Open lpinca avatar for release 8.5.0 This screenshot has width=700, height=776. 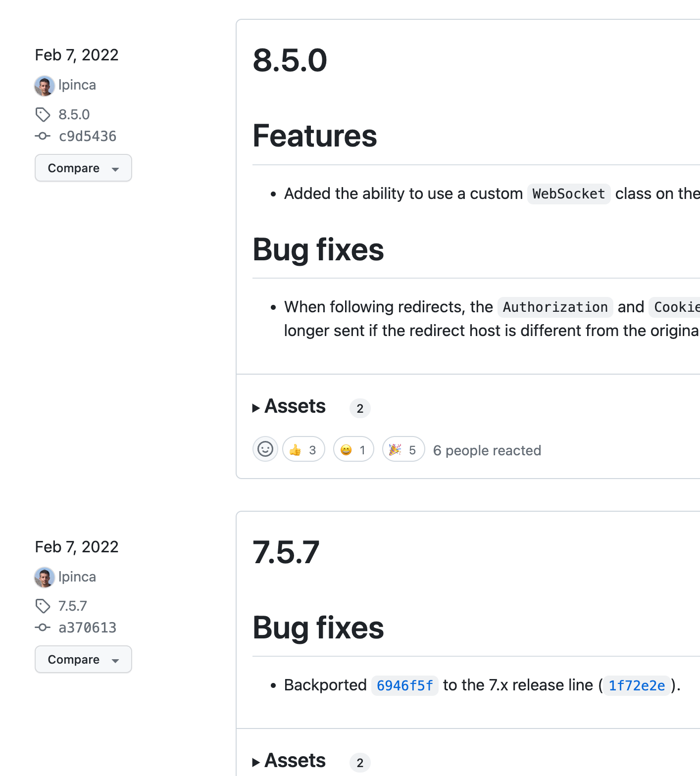44,86
